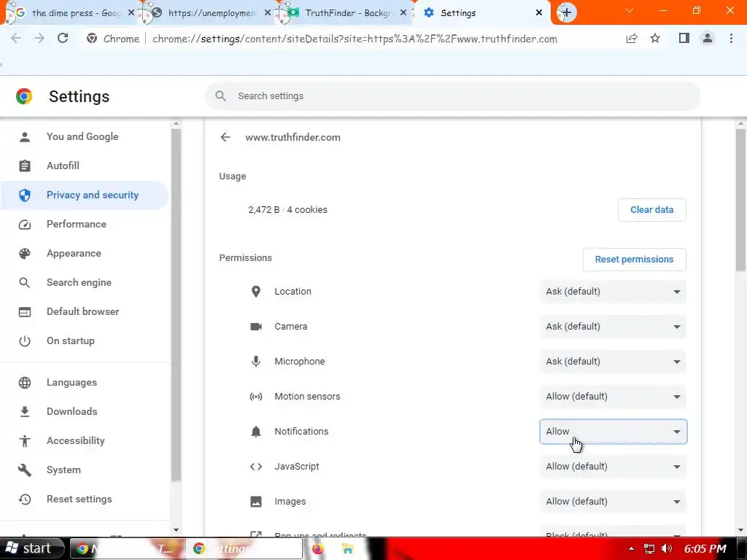Open Autofill settings section

85,166
